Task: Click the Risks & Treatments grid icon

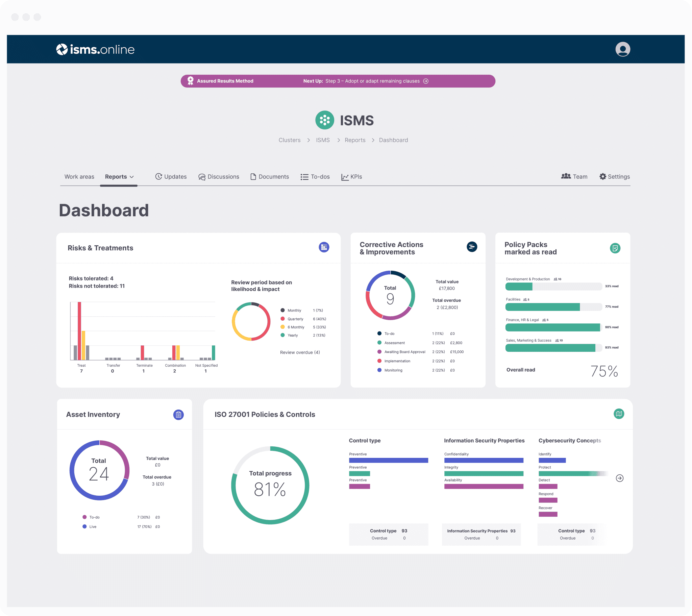Action: (x=324, y=247)
